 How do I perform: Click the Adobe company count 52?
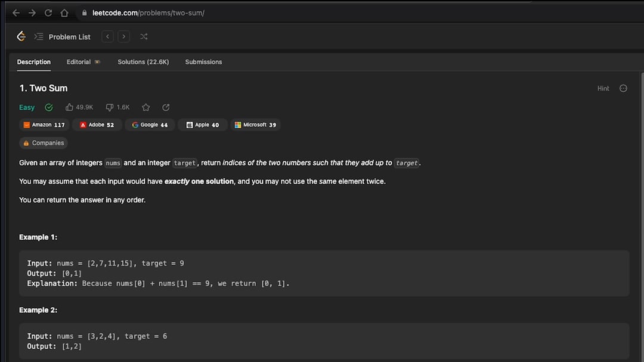coord(110,125)
